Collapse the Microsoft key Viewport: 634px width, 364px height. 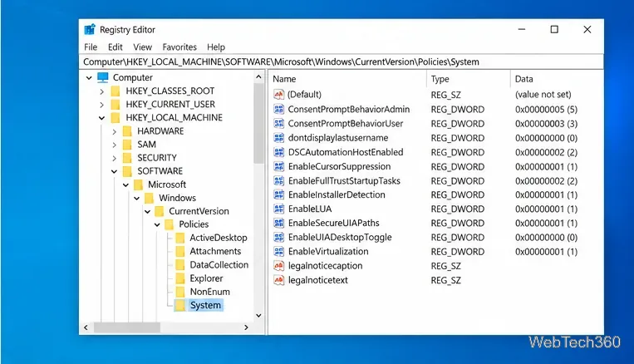tap(125, 184)
